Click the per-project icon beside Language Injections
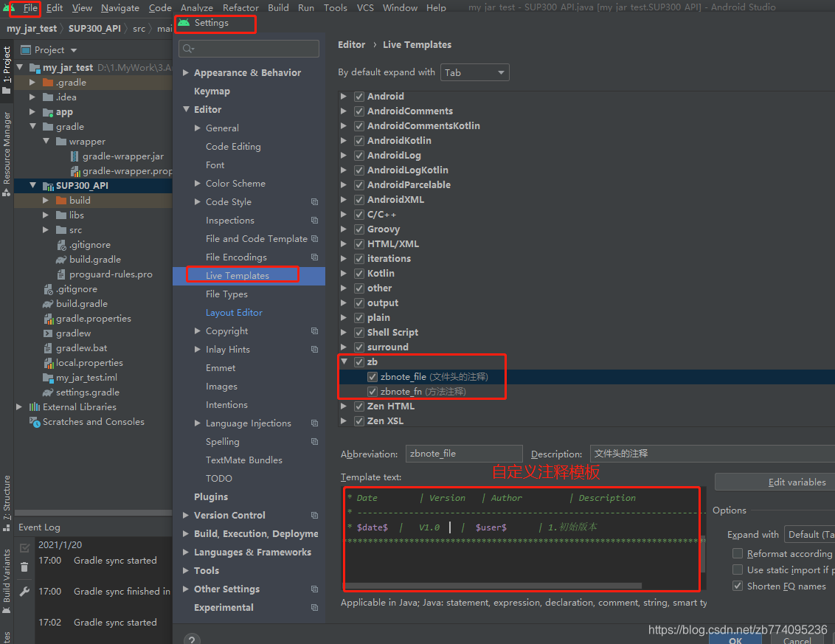The height and width of the screenshot is (644, 835). point(315,423)
